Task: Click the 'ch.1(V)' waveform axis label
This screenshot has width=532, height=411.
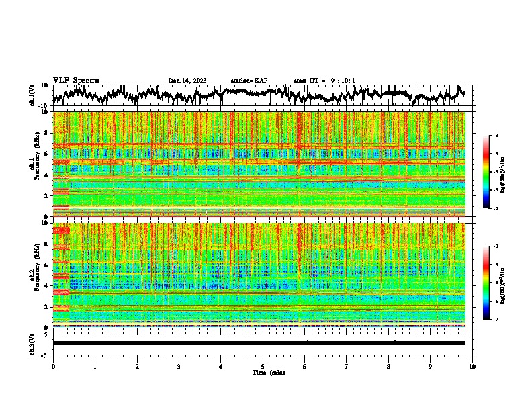Action: click(x=32, y=95)
